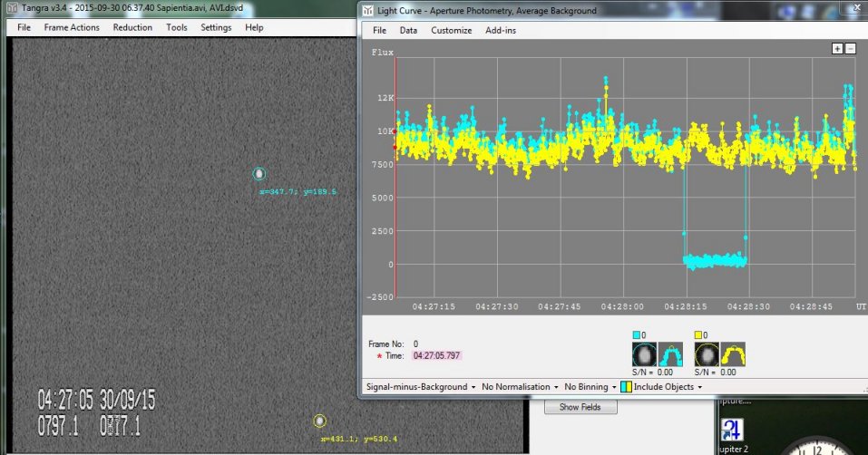Click the minus zoom button on chart
The image size is (868, 455).
coord(850,49)
